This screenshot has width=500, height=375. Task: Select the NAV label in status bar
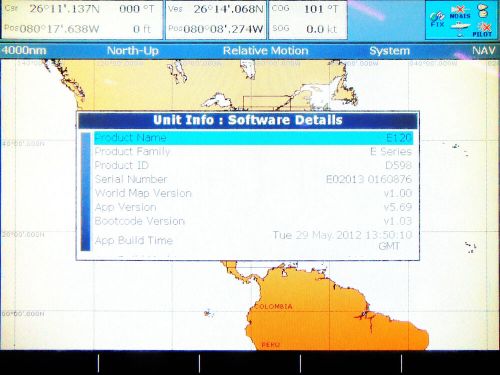(483, 51)
